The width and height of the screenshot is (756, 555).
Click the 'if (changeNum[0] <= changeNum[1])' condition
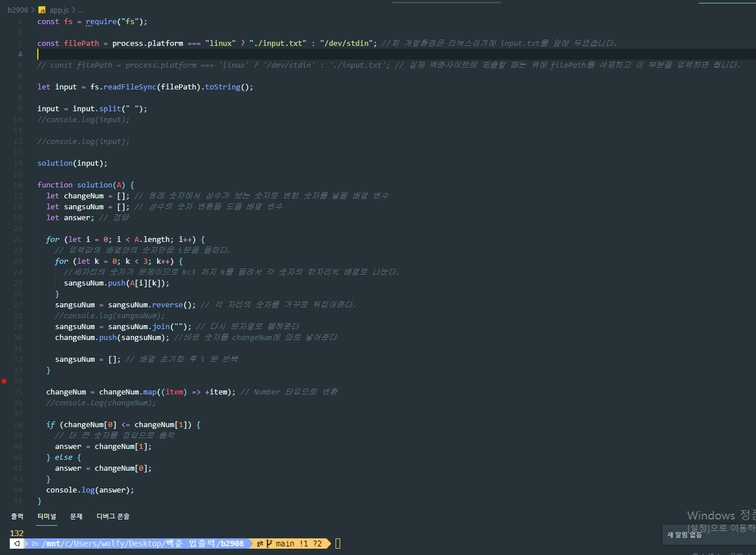[119, 425]
